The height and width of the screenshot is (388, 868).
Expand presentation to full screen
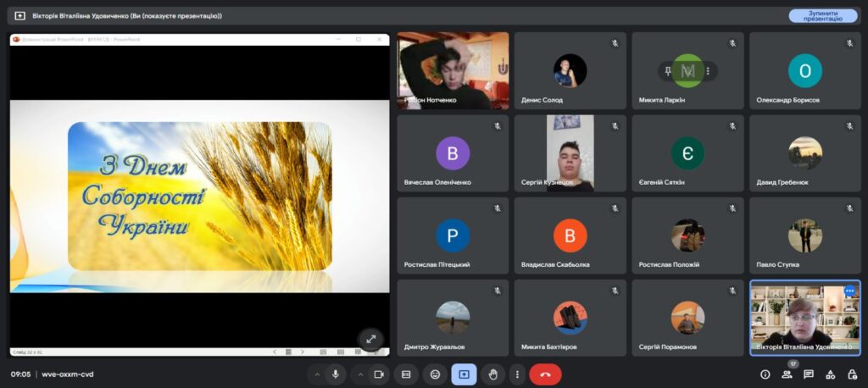pos(370,339)
